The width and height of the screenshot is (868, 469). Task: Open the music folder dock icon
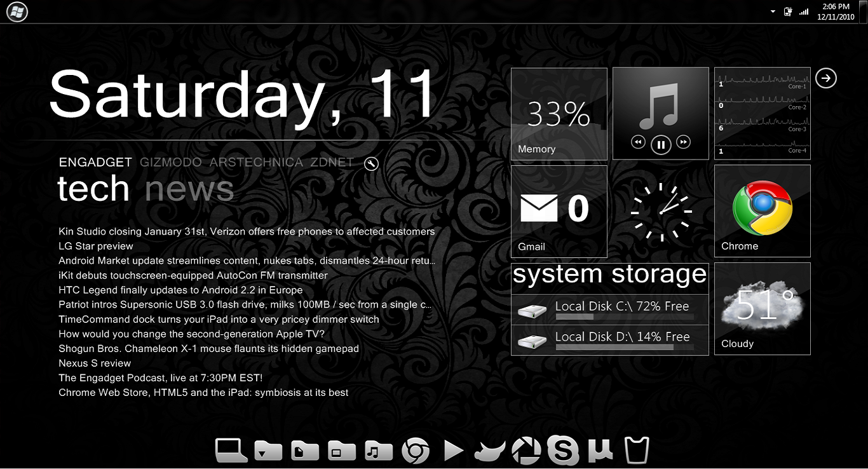tap(379, 451)
